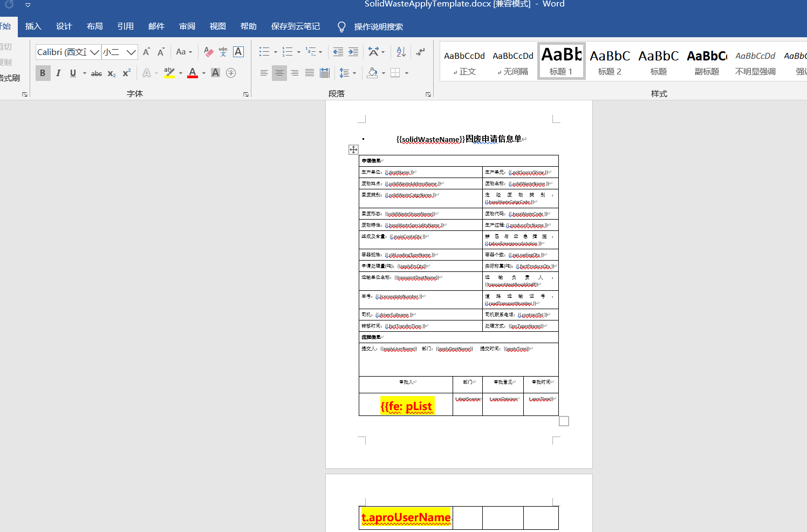Screen dimensions: 807x532
Task: Open the phonetic guide (wén) tool
Action: [x=223, y=52]
